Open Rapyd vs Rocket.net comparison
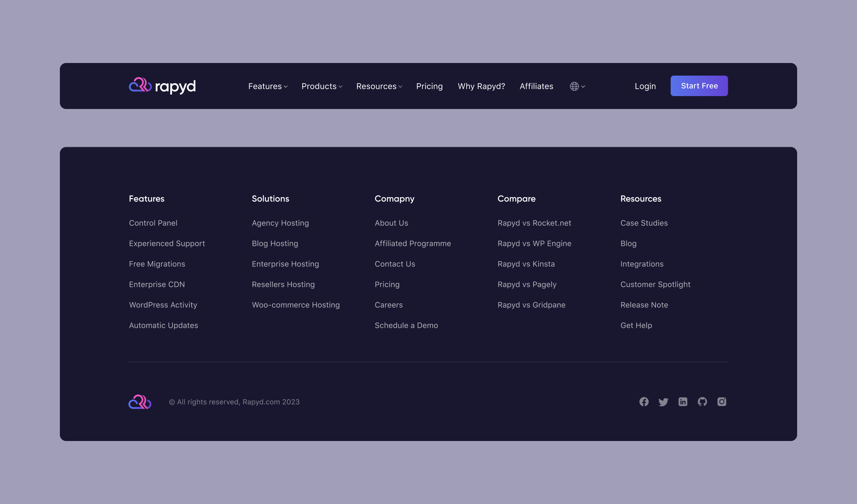857x504 pixels. click(x=534, y=223)
